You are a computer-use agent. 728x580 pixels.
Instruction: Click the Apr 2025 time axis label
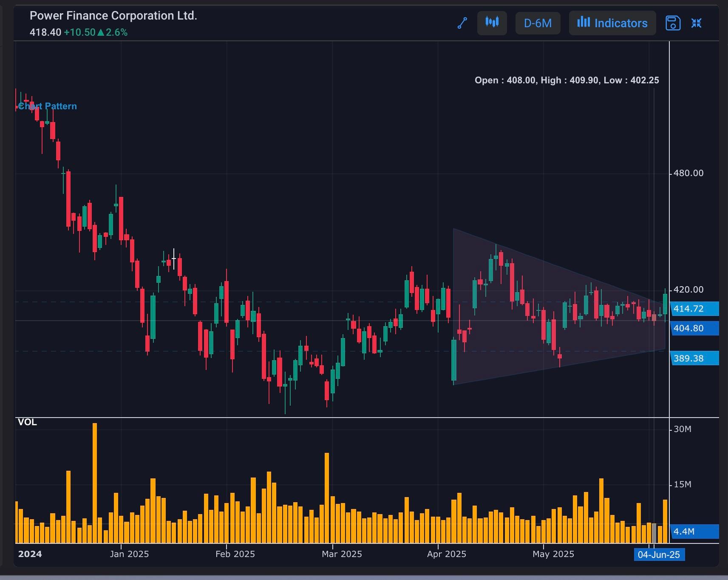[x=447, y=554]
